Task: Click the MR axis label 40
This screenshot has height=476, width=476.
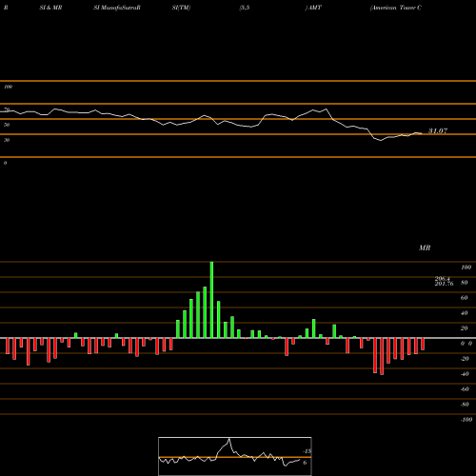Action: coord(465,313)
